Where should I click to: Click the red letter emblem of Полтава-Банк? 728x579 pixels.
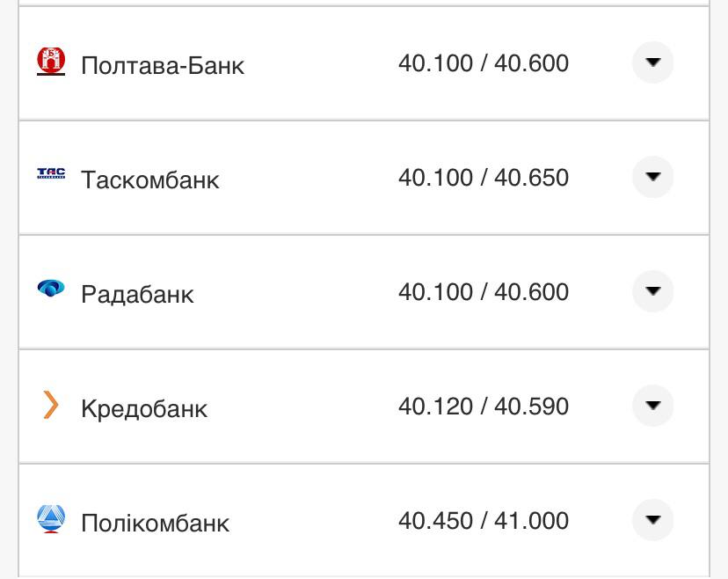pyautogui.click(x=51, y=62)
